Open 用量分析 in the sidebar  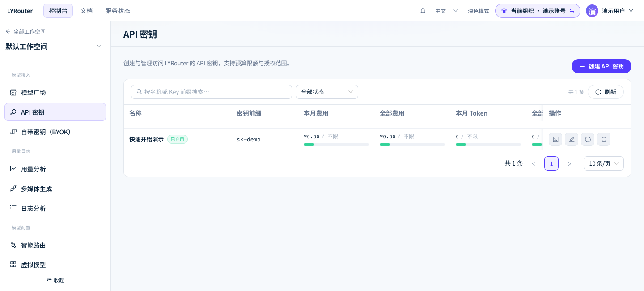[x=55, y=169]
